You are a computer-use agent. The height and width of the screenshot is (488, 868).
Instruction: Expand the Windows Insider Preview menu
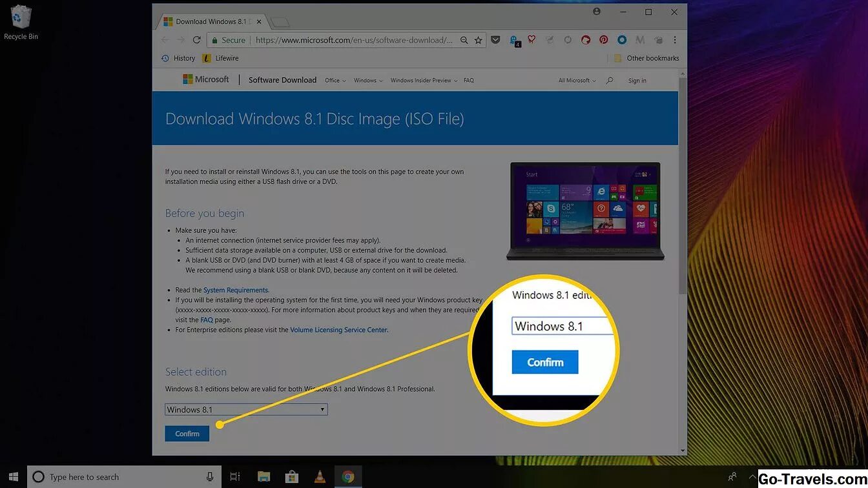coord(424,81)
